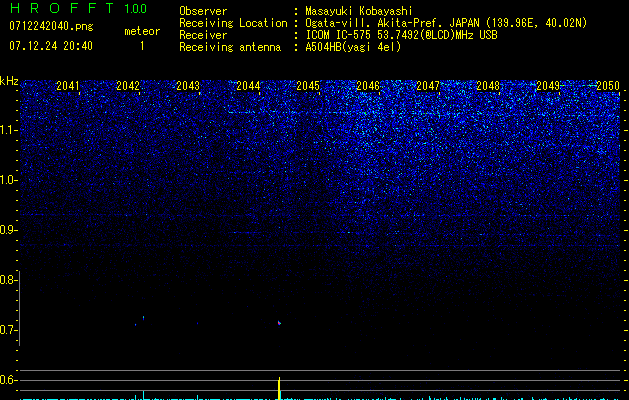Click the 1.1 kHz axis label

click(x=8, y=130)
